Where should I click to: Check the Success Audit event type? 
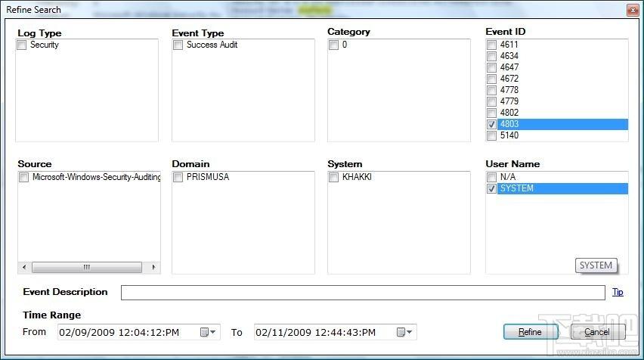[x=178, y=45]
